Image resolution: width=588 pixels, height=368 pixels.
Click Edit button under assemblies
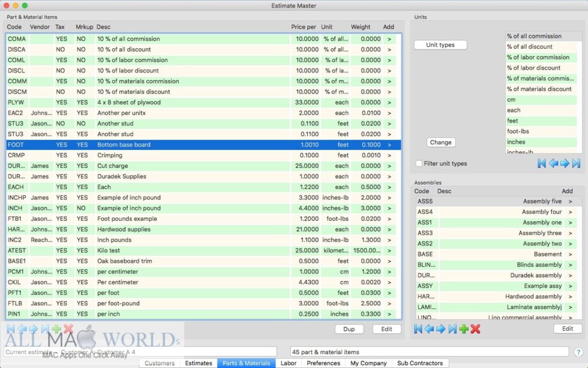[567, 328]
